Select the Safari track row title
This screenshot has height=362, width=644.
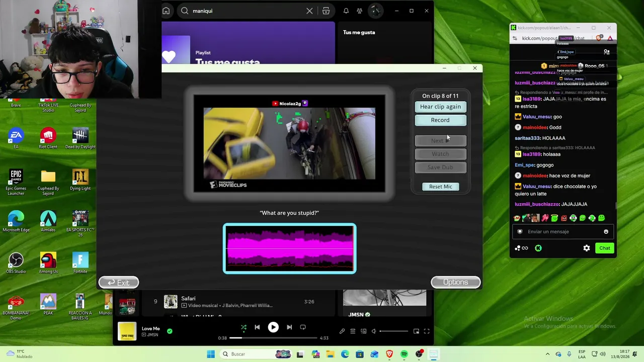pos(188,299)
